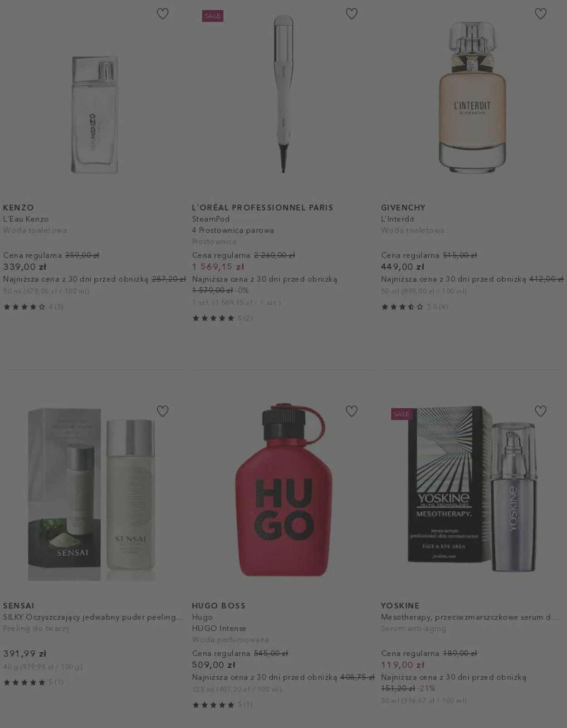The height and width of the screenshot is (728, 567).
Task: Click the SALE badge on Yoskine serum
Action: point(402,414)
